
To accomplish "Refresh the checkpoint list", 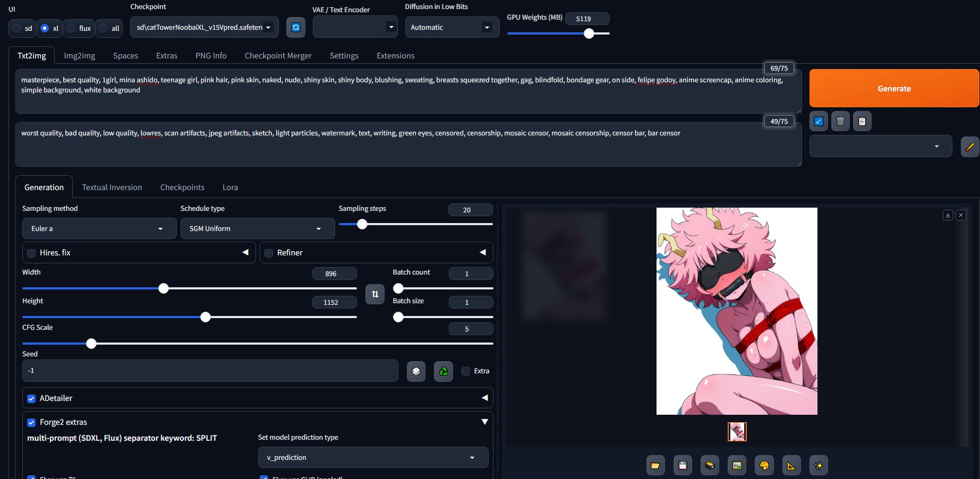I will pos(296,27).
